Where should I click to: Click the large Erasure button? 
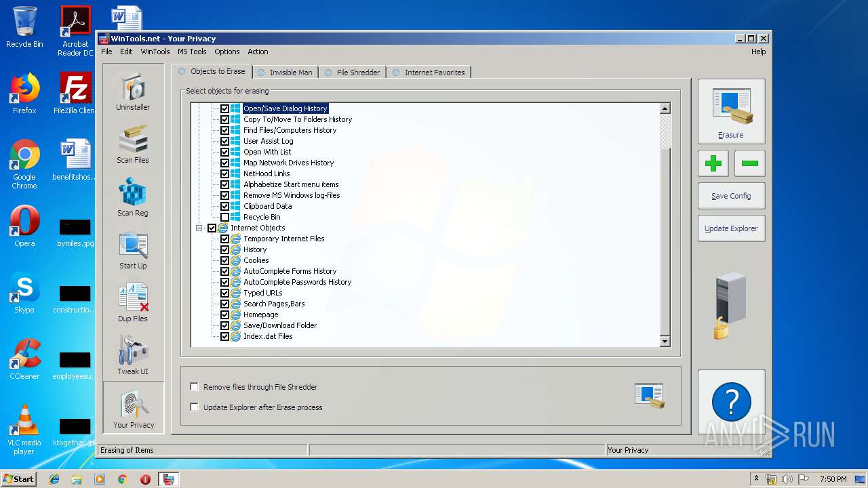tap(731, 111)
